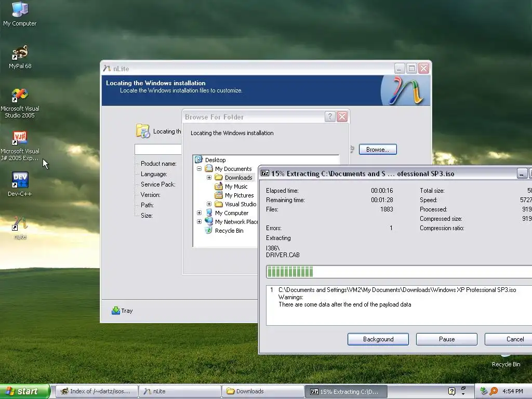Minimize the nLite window
This screenshot has height=399, width=532.
tap(400, 69)
